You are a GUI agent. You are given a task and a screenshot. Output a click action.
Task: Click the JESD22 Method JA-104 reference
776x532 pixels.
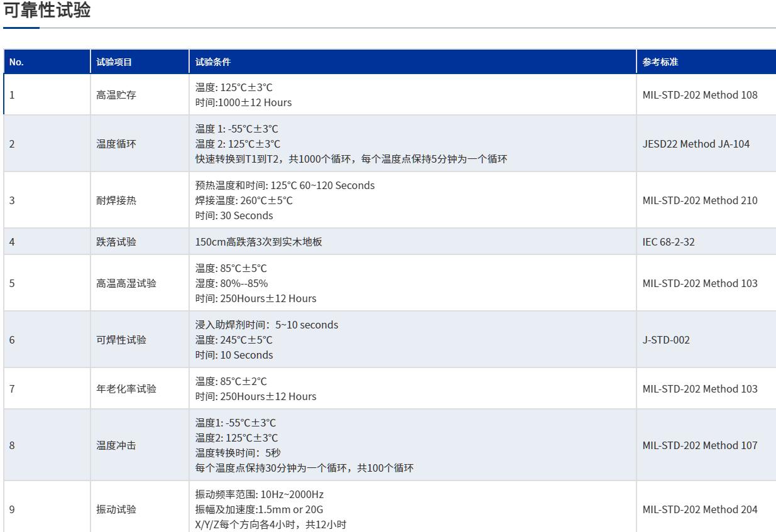click(696, 144)
